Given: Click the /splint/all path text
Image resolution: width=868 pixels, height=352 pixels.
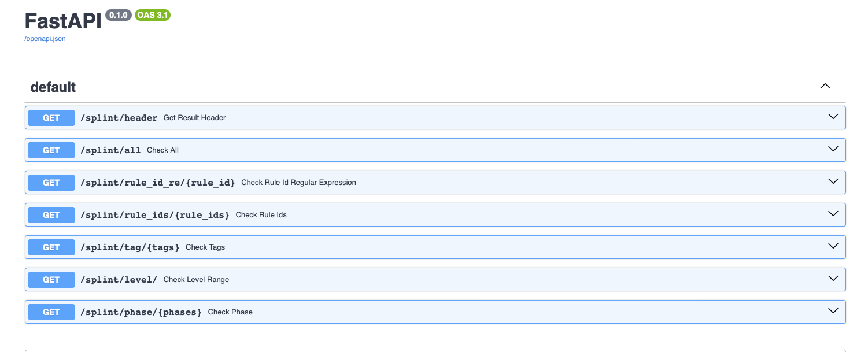Looking at the screenshot, I should 110,150.
